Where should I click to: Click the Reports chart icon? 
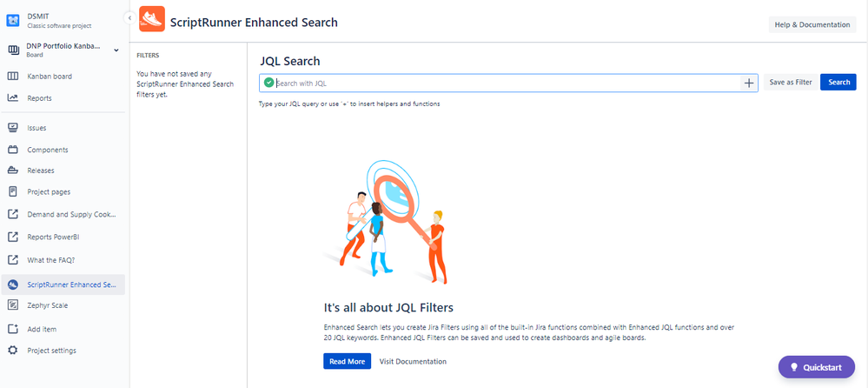point(13,98)
